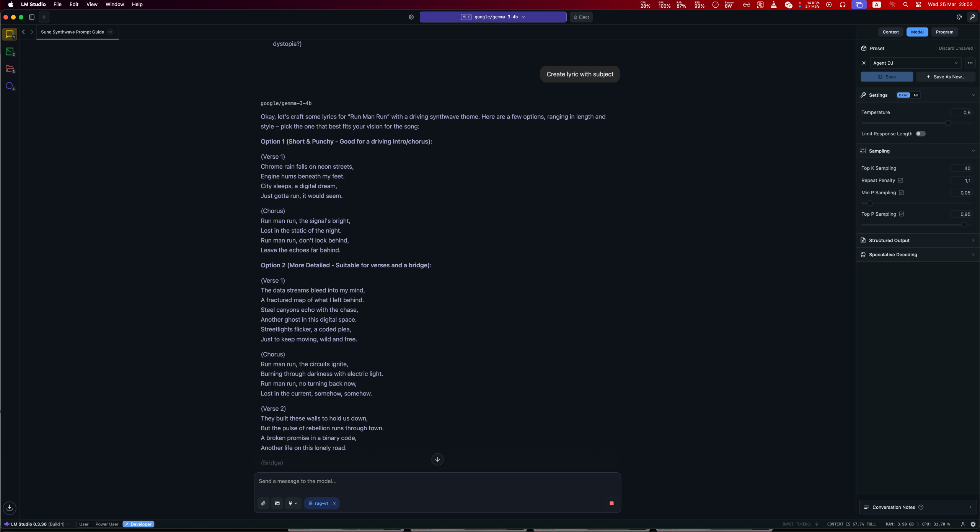The image size is (980, 532).
Task: Uncheck the Repeat Penalty checkbox
Action: click(900, 181)
